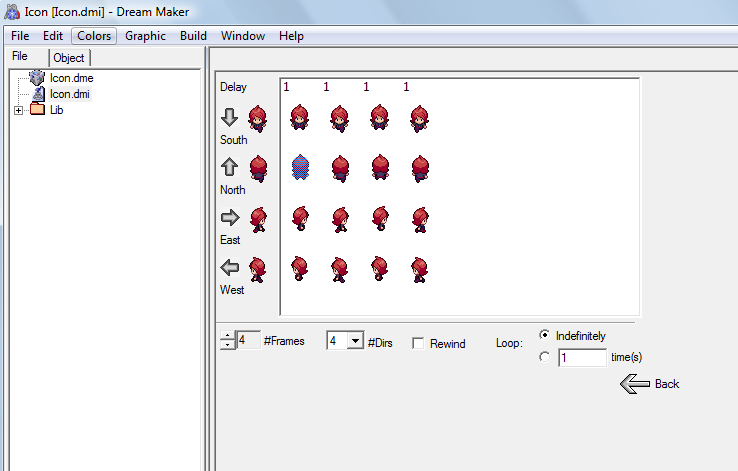
Task: Switch to the Object tab
Action: pos(69,58)
